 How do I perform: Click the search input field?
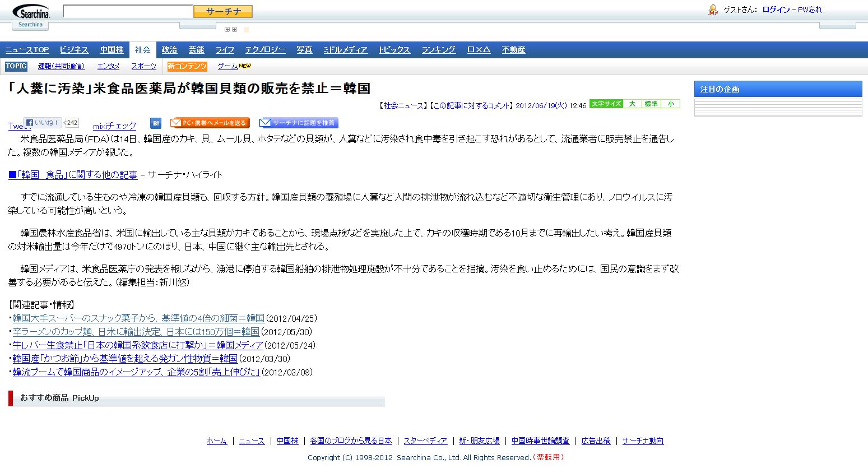coord(128,11)
